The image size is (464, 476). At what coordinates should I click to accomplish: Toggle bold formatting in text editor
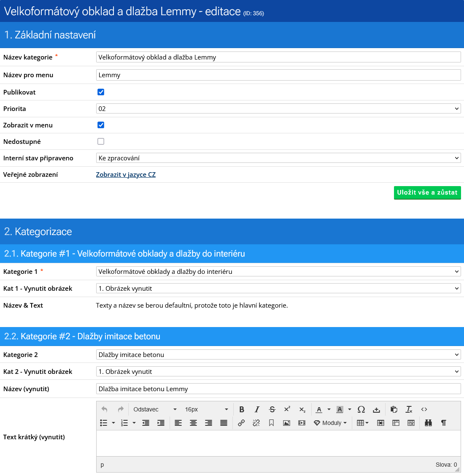click(x=242, y=409)
